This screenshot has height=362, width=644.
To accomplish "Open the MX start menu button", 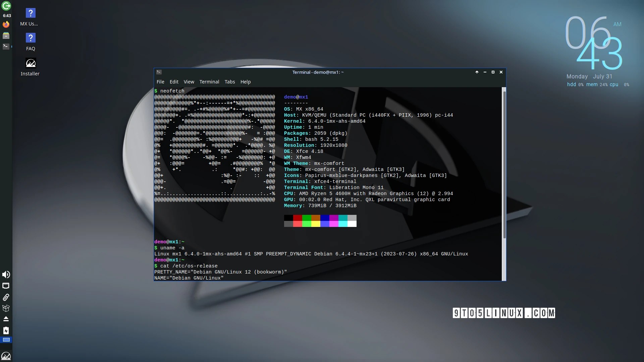I will (x=6, y=356).
